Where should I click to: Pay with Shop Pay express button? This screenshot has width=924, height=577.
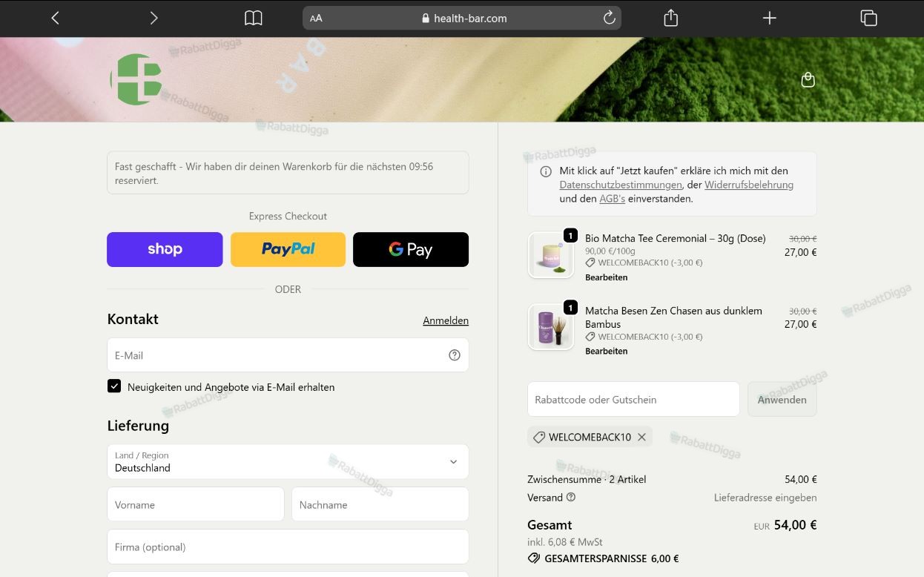point(165,249)
